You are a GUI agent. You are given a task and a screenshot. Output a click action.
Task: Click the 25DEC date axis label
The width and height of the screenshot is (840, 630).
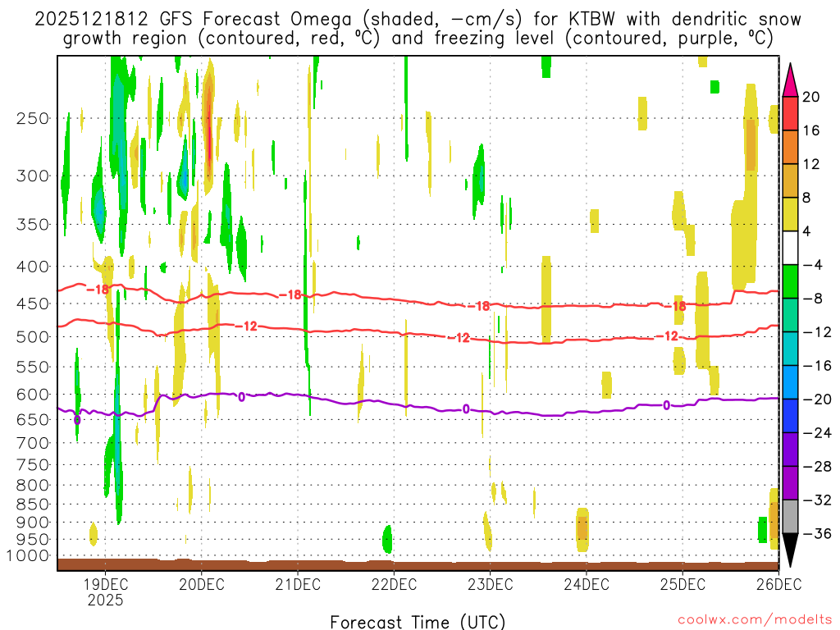682,584
